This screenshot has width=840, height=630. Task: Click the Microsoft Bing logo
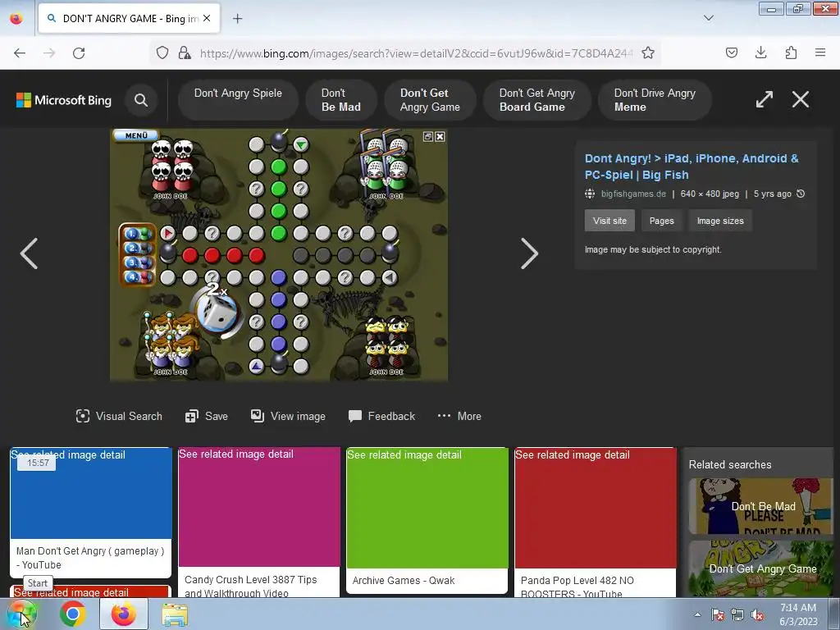pyautogui.click(x=64, y=100)
